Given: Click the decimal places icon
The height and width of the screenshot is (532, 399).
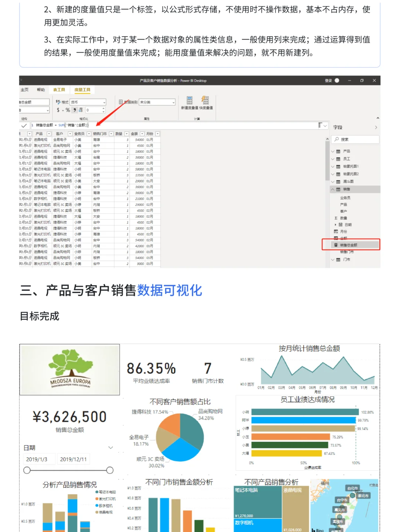Looking at the screenshot, I should tap(81, 110).
